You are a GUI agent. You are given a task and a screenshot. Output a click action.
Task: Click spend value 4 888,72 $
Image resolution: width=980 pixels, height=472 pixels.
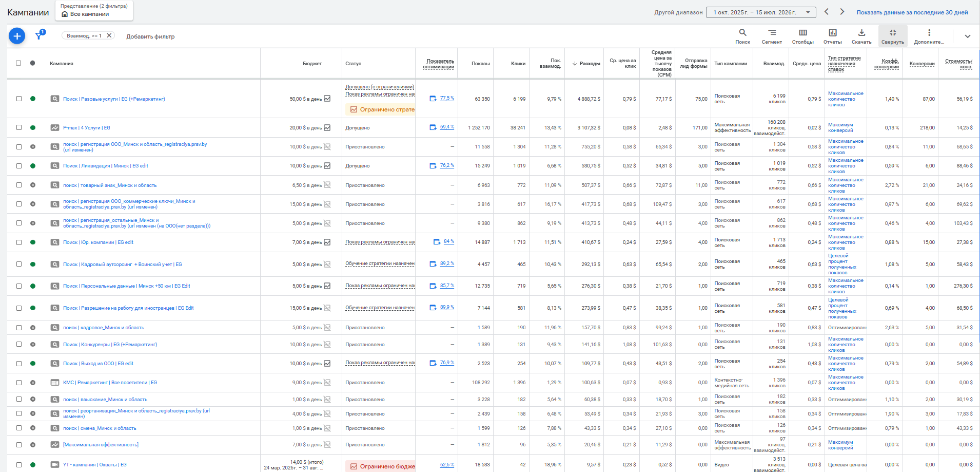tap(589, 99)
